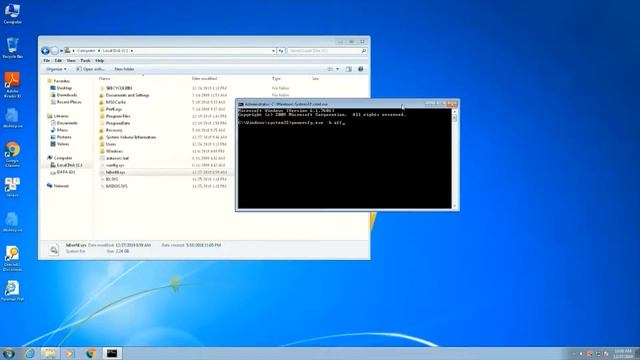
Task: Click the blue Help icon in Explorer toolbar
Action: click(360, 69)
